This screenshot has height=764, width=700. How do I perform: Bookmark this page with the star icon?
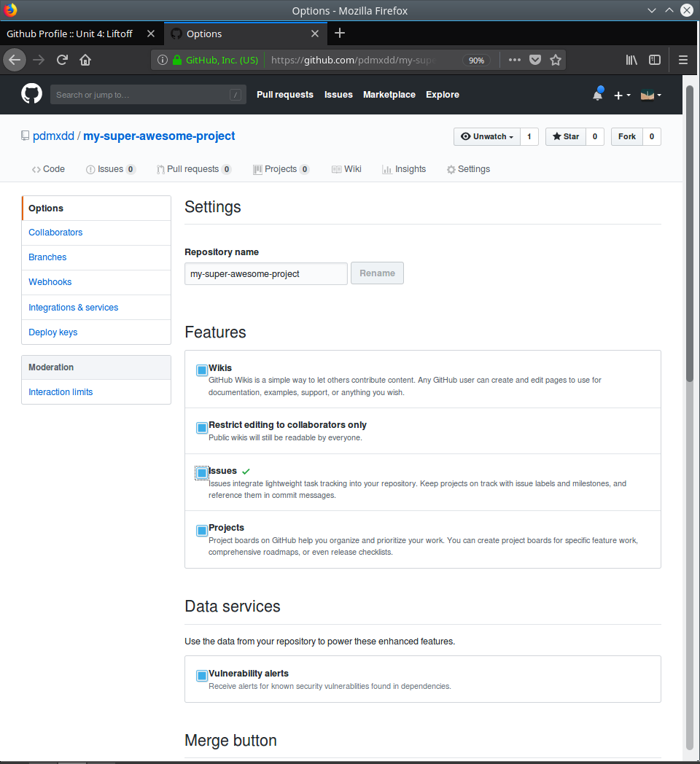tap(556, 60)
